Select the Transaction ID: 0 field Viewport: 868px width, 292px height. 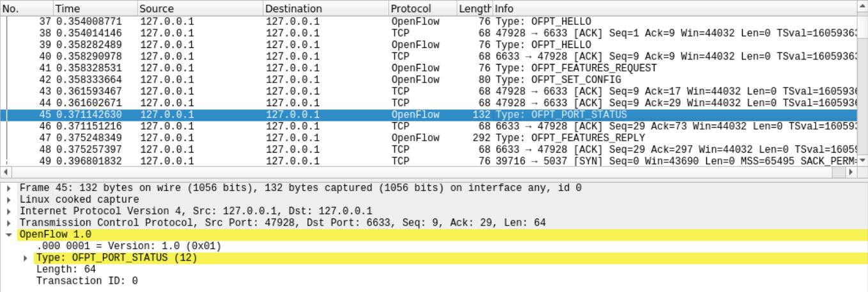click(x=87, y=281)
